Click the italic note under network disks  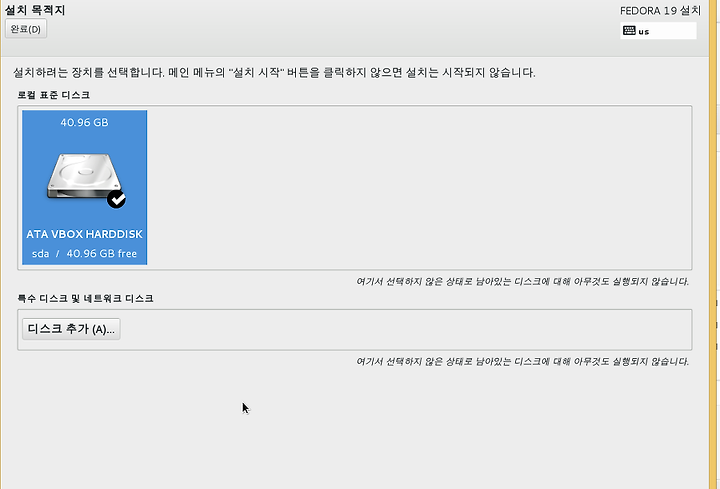(523, 361)
